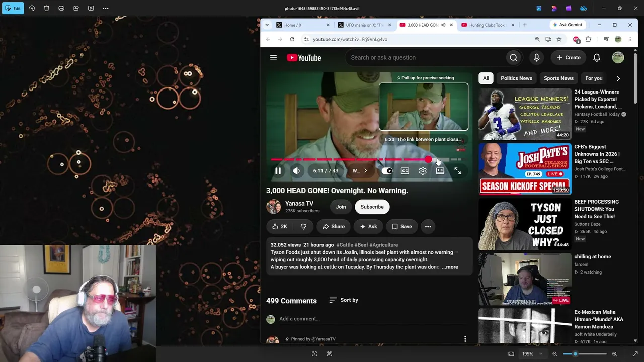Open video player settings gear

(423, 171)
